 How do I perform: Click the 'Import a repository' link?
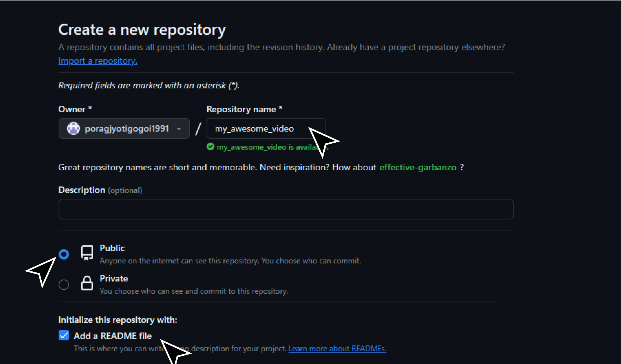[x=98, y=61]
